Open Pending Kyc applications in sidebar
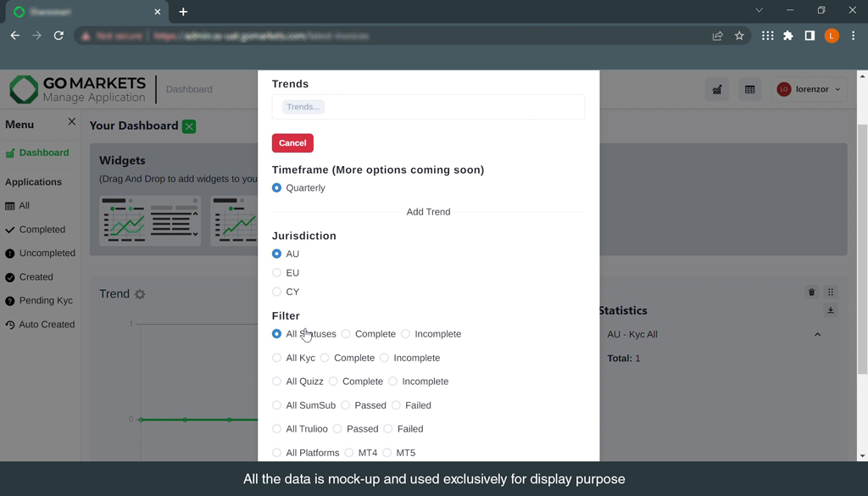This screenshot has height=496, width=868. 45,301
